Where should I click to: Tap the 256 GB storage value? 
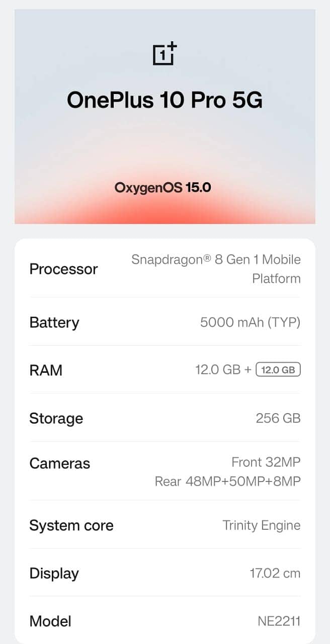coord(278,418)
